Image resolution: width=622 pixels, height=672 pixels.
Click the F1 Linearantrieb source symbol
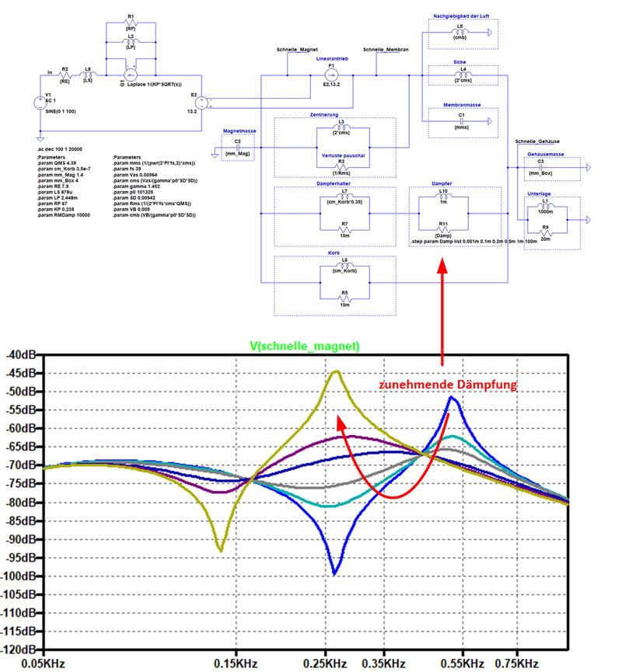click(331, 75)
